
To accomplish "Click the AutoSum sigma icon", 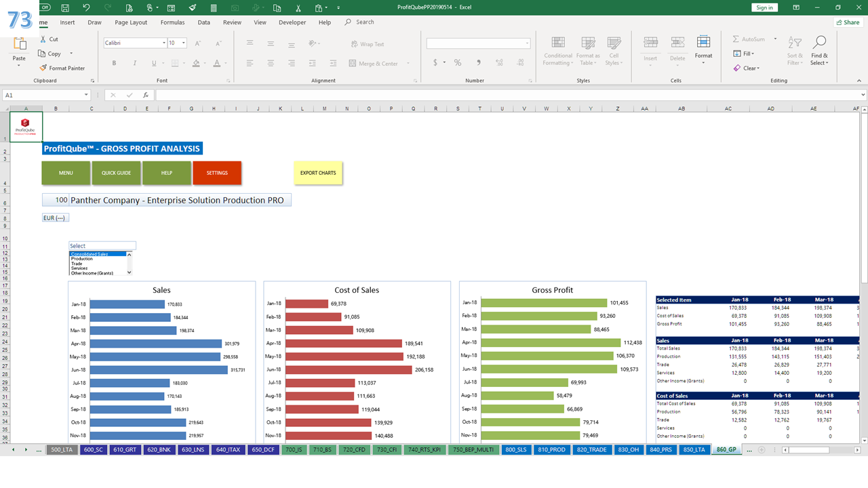I will (x=736, y=39).
